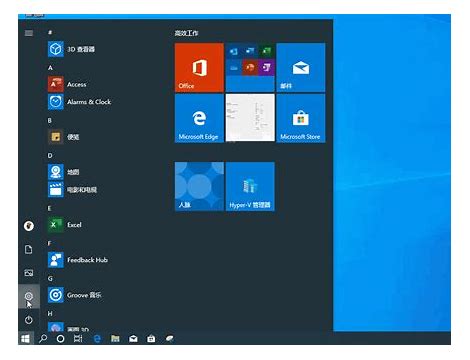Click the 'F' letter group header
This screenshot has height=360, width=470.
coord(49,243)
